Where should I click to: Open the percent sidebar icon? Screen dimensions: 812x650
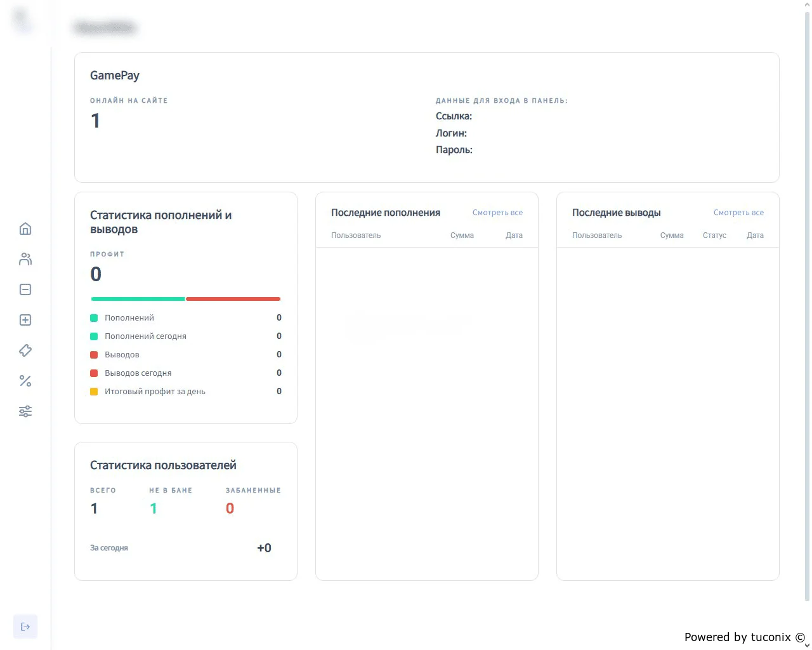pyautogui.click(x=25, y=381)
